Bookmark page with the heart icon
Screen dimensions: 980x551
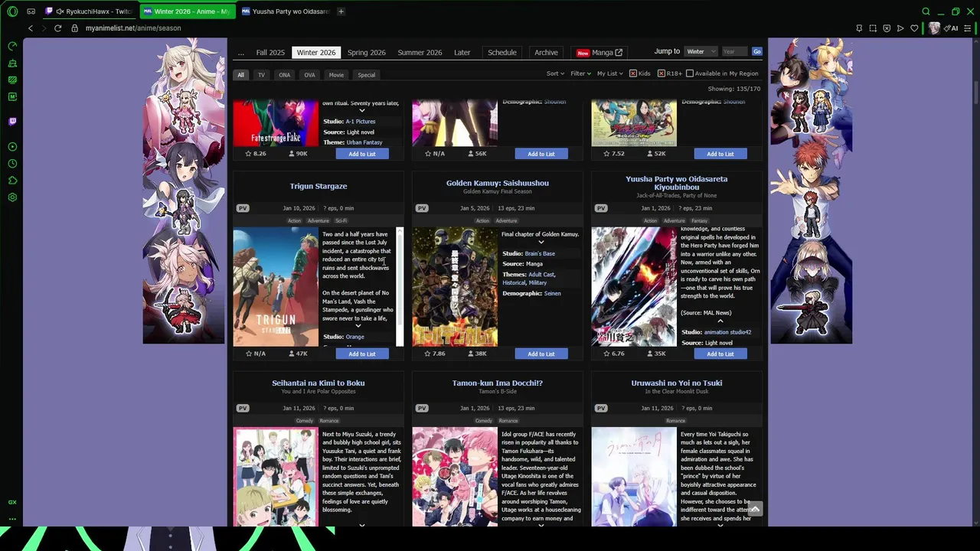[914, 28]
